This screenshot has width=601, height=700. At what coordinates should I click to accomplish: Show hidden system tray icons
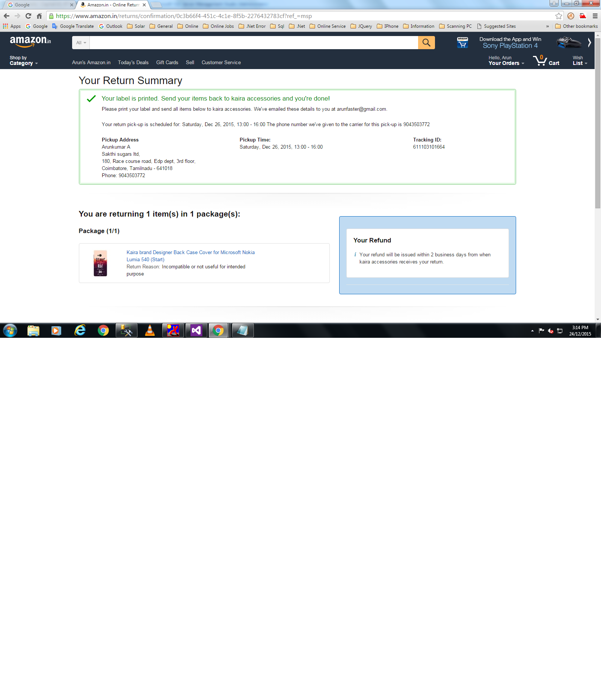[x=532, y=331]
